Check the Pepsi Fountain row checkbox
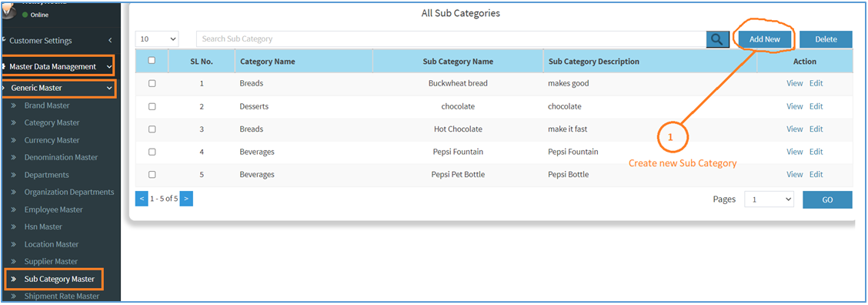Image resolution: width=868 pixels, height=305 pixels. coord(152,152)
